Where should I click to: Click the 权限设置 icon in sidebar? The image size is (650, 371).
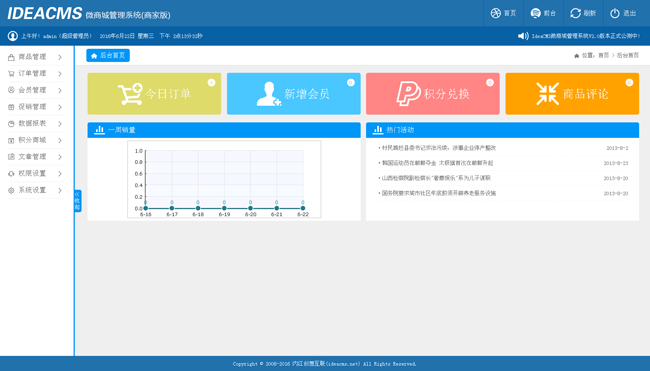[x=11, y=174]
